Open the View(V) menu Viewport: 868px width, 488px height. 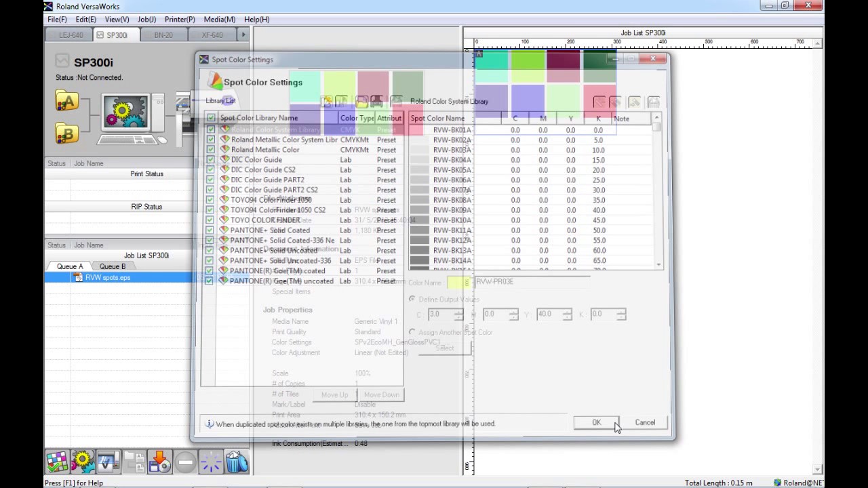[x=117, y=20]
